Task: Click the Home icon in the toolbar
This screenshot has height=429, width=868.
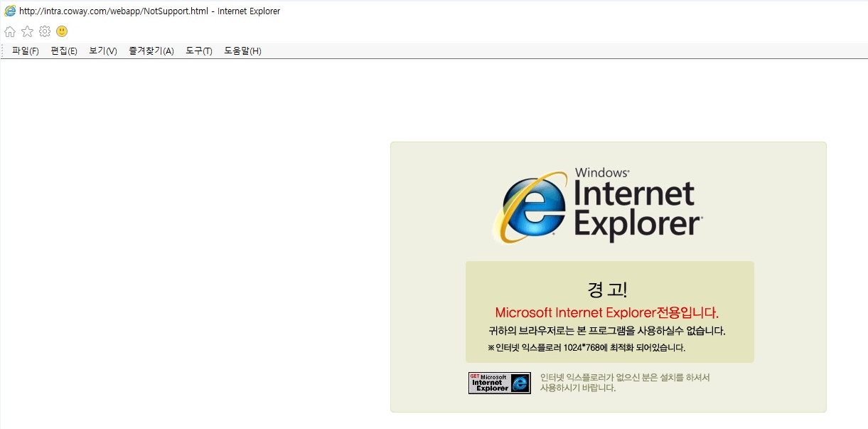Action: click(x=10, y=31)
